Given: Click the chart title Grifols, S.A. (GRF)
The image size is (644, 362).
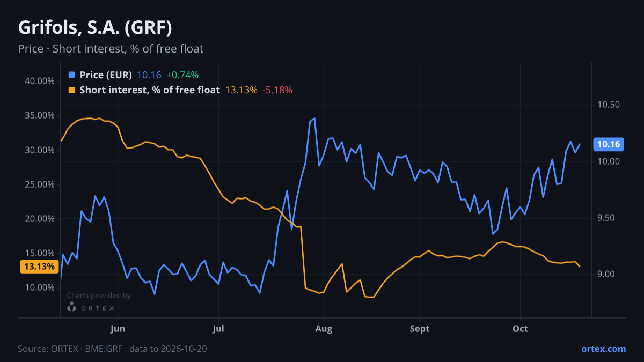Looking at the screenshot, I should [x=95, y=27].
